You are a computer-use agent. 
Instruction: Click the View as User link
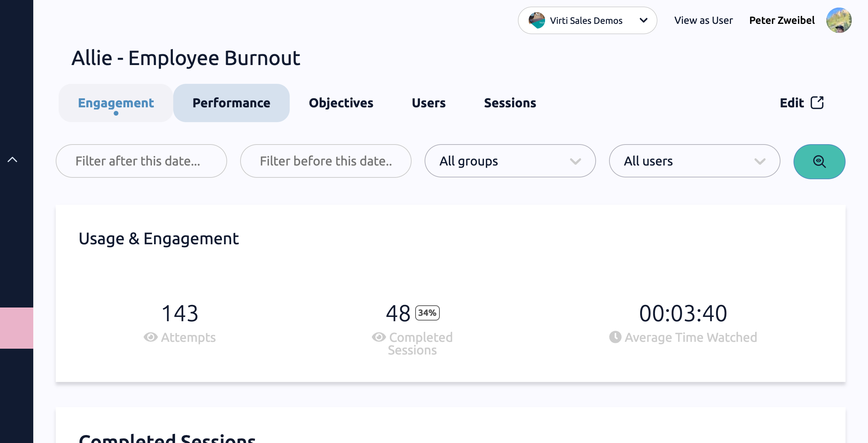703,21
